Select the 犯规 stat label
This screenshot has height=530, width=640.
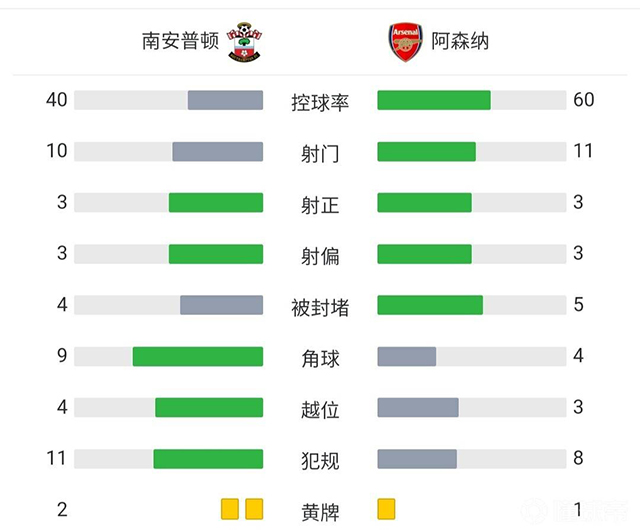click(x=320, y=460)
